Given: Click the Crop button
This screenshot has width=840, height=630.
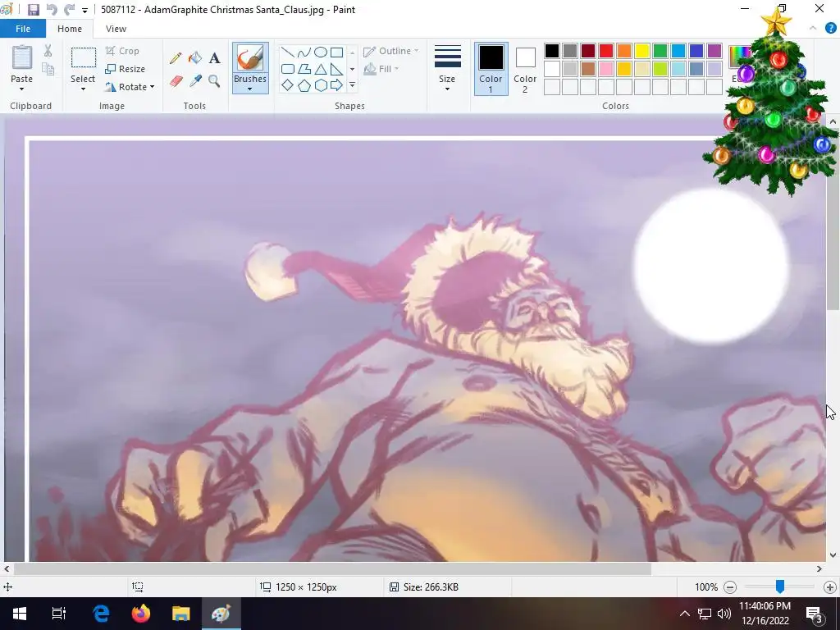Looking at the screenshot, I should pyautogui.click(x=123, y=51).
